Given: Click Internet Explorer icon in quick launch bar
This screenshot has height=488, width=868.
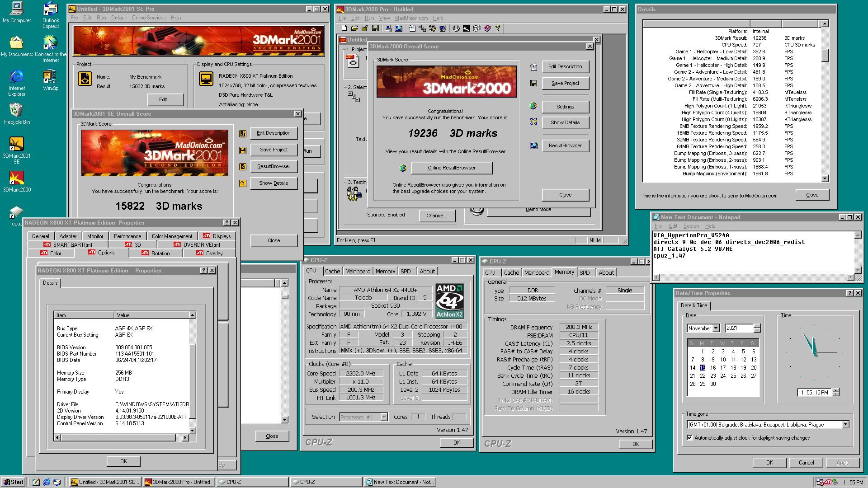Looking at the screenshot, I should [x=47, y=482].
